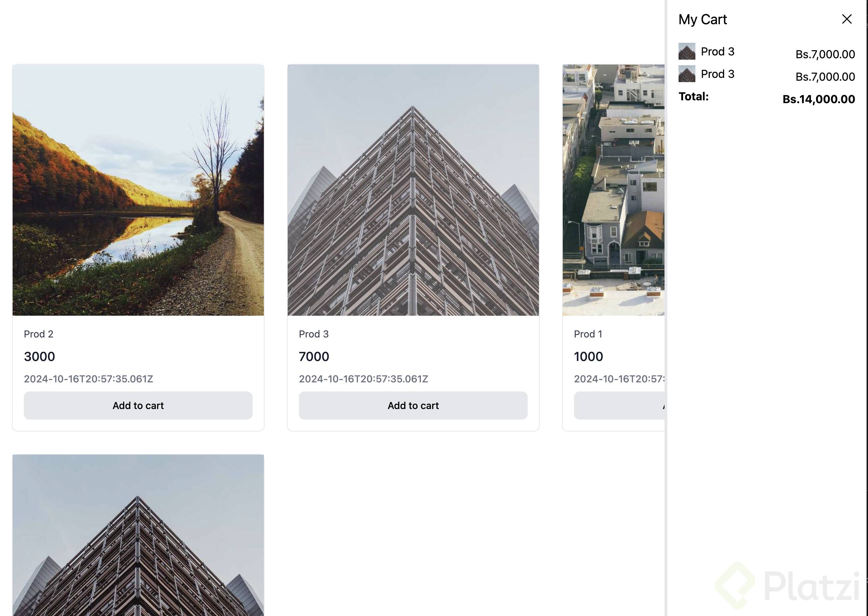Select the Prod 2 product title
Image resolution: width=868 pixels, height=616 pixels.
[39, 334]
